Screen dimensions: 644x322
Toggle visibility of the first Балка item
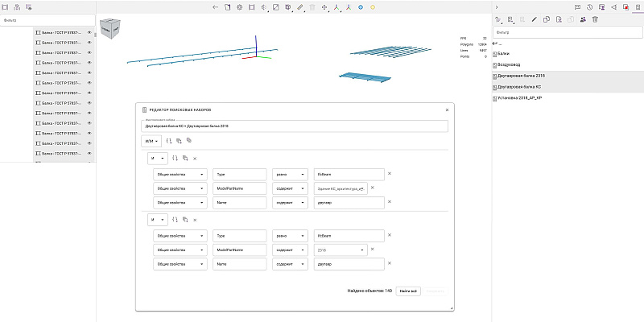(89, 32)
